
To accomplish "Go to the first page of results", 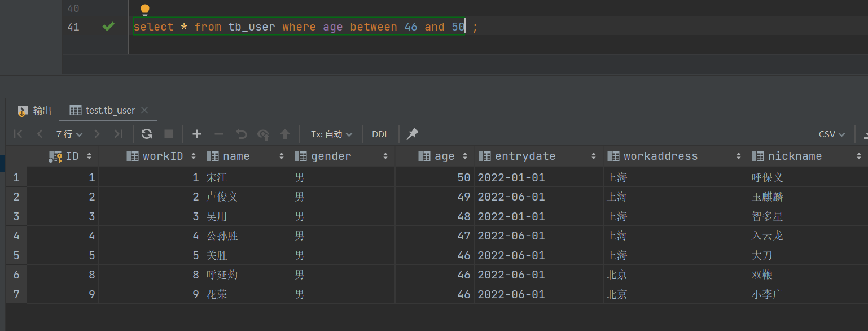I will 19,134.
